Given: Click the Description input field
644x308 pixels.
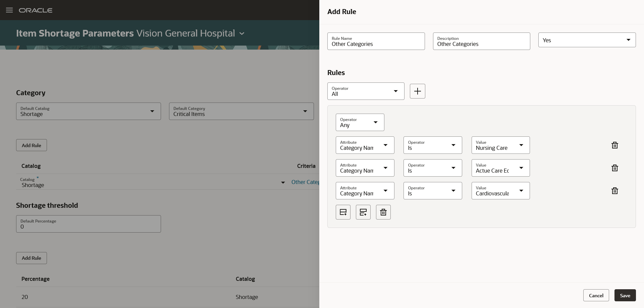Looking at the screenshot, I should pos(481,41).
